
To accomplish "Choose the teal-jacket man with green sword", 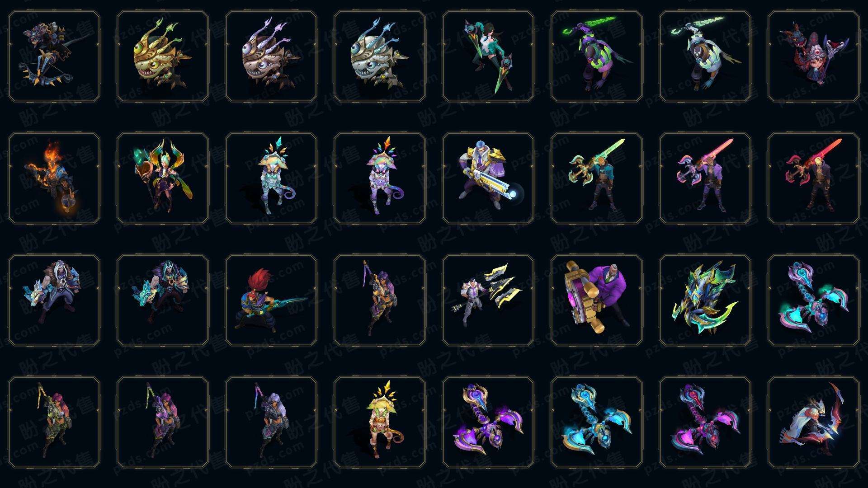I will 597,178.
